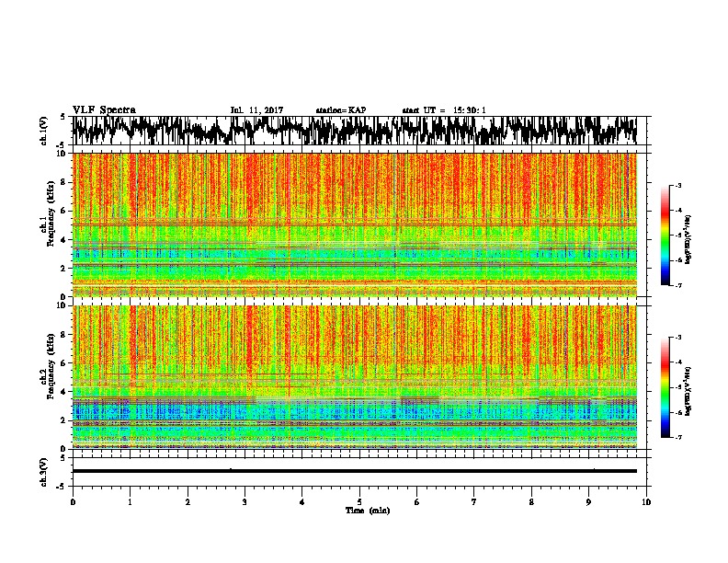Click the "station=KAP" header label
The image size is (728, 563).
(x=341, y=110)
